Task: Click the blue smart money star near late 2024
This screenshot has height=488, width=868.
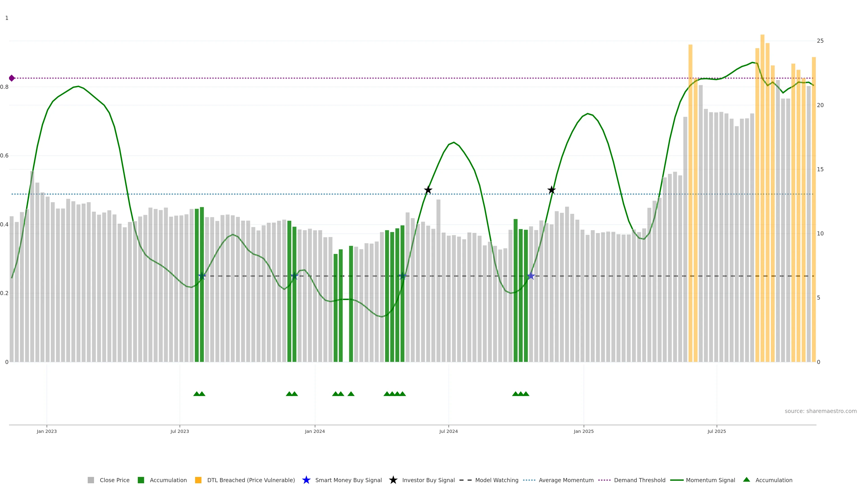Action: 531,276
